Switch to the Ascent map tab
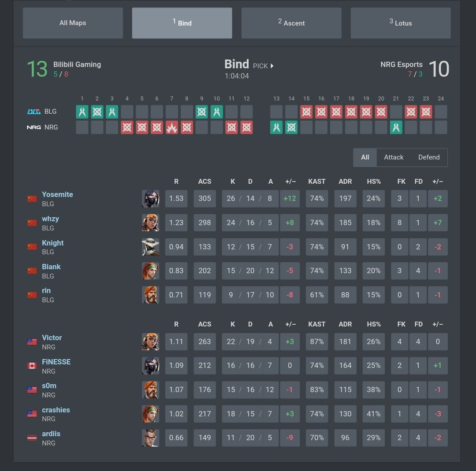476x471 pixels. [291, 23]
